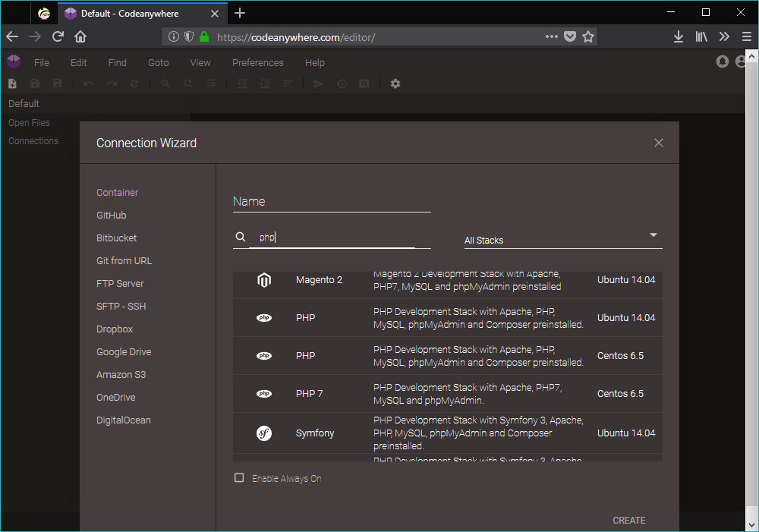Click the Codeanywhere logo icon
The image size is (759, 532).
(x=13, y=61)
